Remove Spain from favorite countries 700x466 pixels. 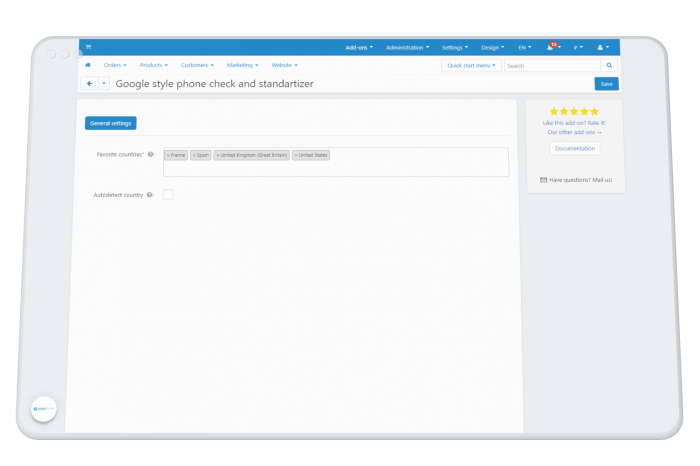click(194, 155)
